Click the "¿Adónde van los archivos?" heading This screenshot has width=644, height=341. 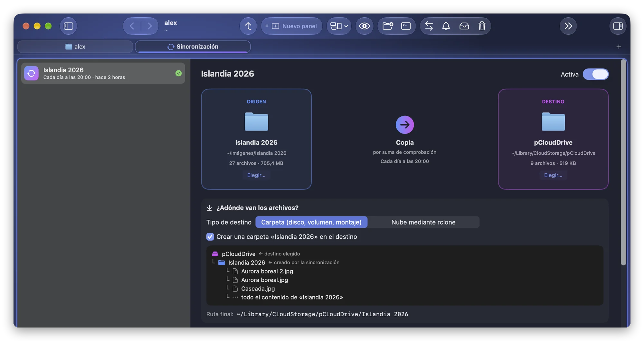click(x=257, y=208)
